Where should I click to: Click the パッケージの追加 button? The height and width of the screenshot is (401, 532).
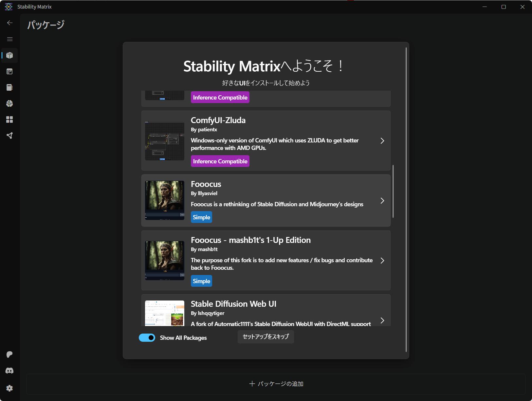click(276, 384)
